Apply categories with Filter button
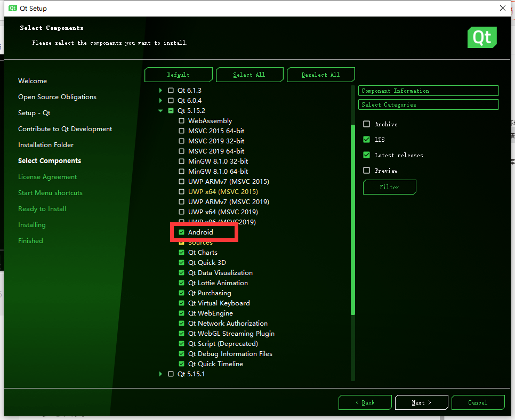This screenshot has width=515, height=420. (390, 187)
